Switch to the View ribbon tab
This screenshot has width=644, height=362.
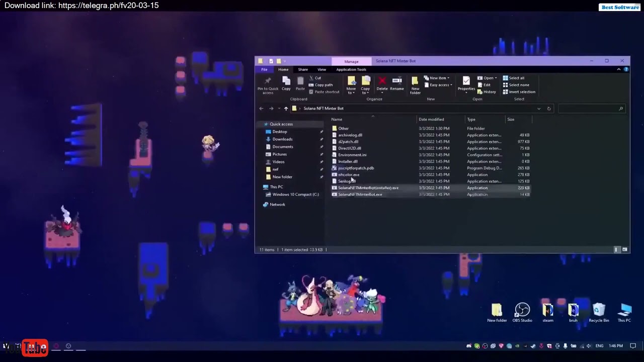(321, 69)
